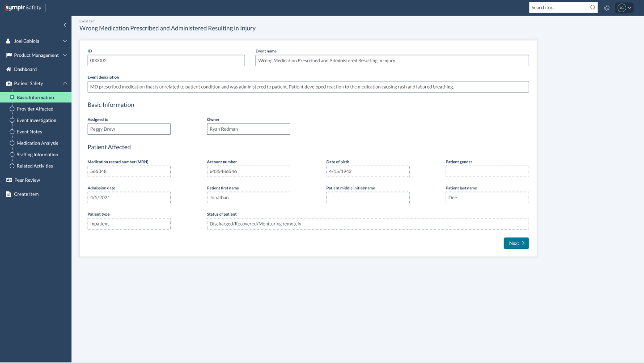Open the Medication Analysis step
This screenshot has width=644, height=363.
tap(36, 143)
